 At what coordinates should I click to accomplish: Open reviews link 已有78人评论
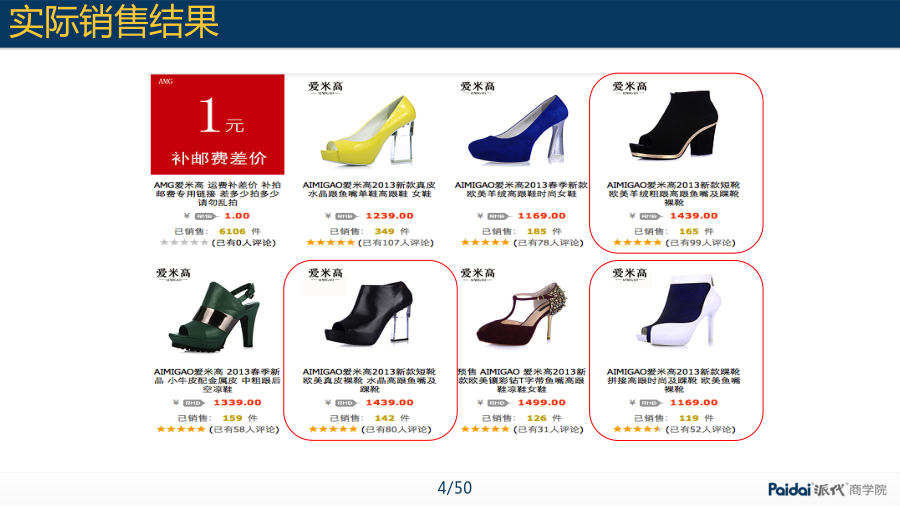(x=548, y=243)
